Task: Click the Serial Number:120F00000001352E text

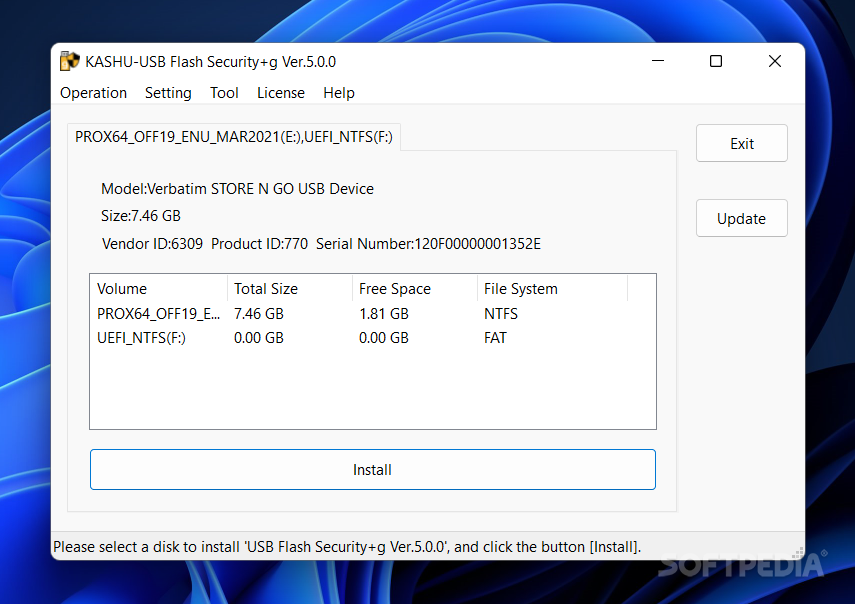Action: point(428,244)
